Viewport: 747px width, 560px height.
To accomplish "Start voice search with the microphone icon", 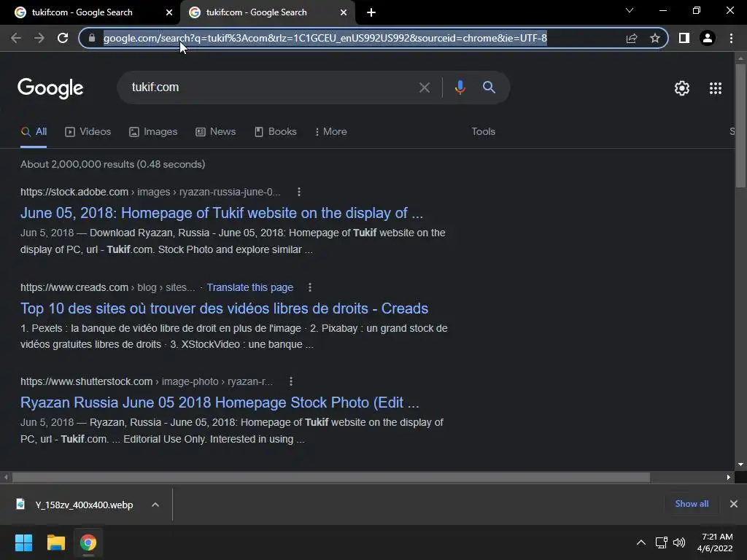I will [x=460, y=87].
